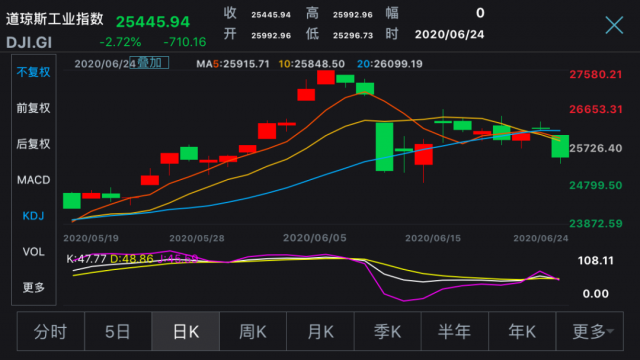Switch to the 分时 tab
This screenshot has height=360, width=640.
point(51,331)
